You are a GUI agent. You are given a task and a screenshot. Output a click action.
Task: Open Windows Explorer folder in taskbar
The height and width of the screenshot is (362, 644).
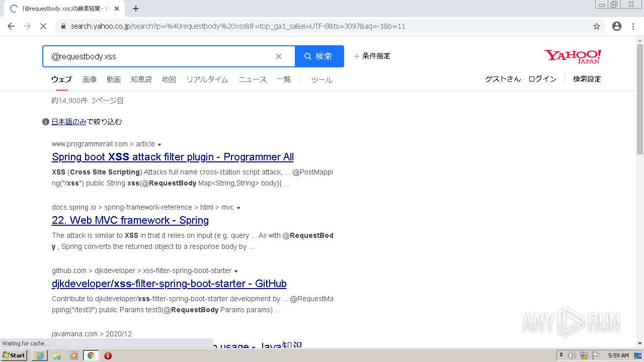(x=57, y=355)
